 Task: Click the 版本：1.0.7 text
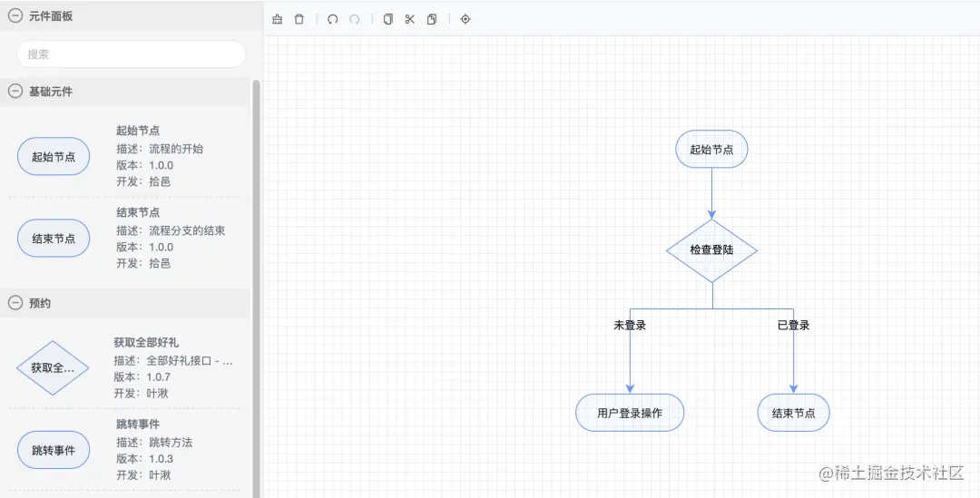(142, 376)
